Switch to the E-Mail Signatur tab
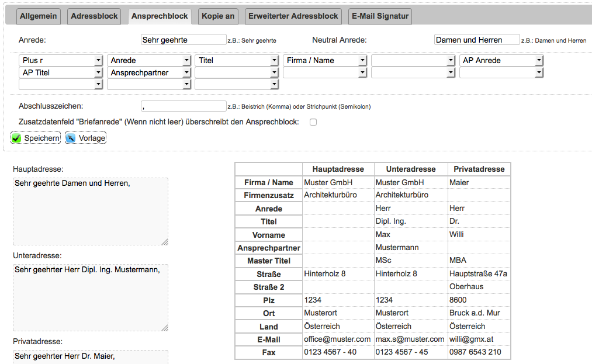Screen dimensions: 592x364 (x=380, y=16)
